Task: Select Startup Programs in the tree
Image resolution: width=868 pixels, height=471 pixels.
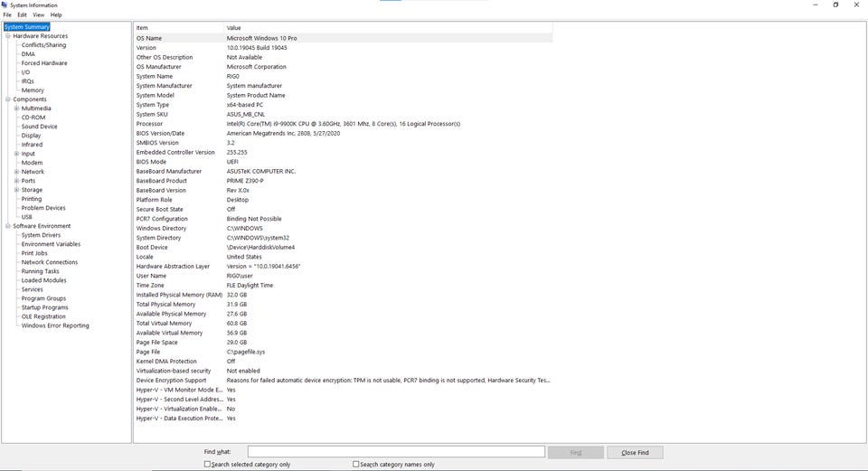Action: 45,307
